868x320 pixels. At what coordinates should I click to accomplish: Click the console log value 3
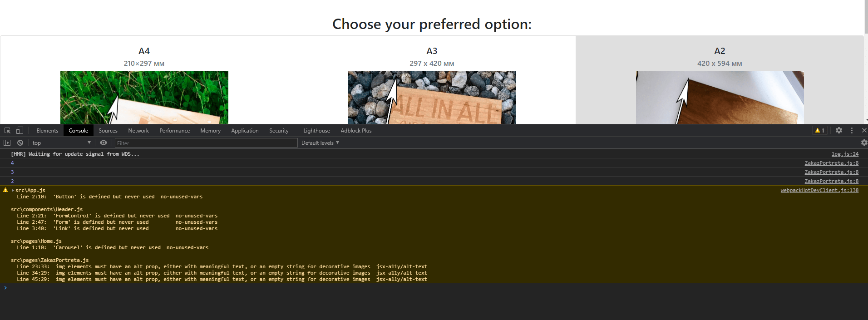coord(12,172)
